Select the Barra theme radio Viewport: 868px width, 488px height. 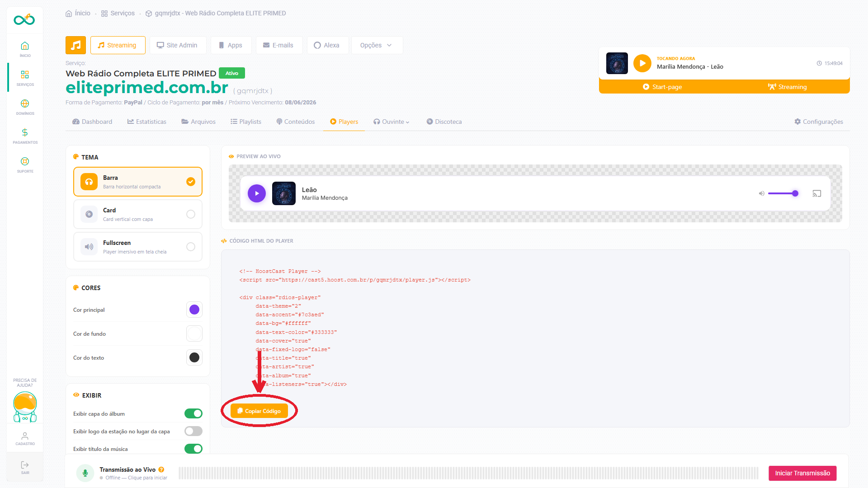point(191,182)
